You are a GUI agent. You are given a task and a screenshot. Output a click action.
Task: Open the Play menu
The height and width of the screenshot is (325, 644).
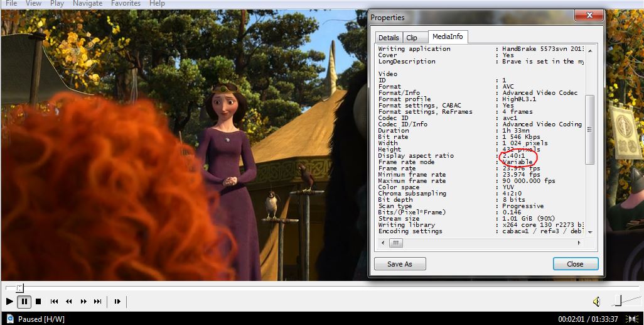(x=57, y=3)
